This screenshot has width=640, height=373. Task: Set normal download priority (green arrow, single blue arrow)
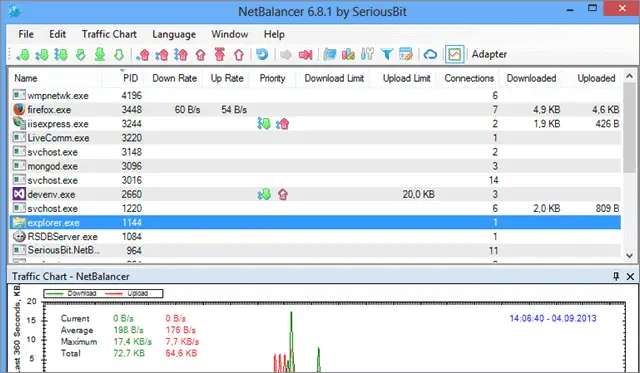click(42, 54)
